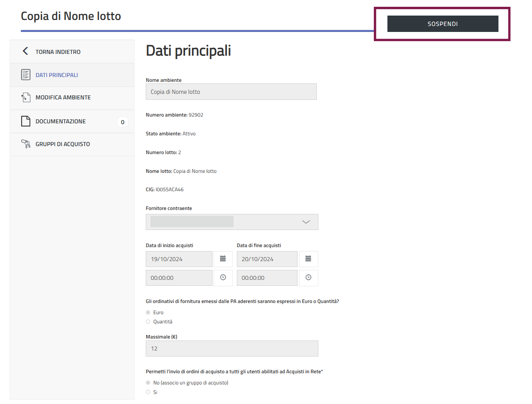Open the Documentazione menu item
Screen dimensions: 532x404
(61, 121)
